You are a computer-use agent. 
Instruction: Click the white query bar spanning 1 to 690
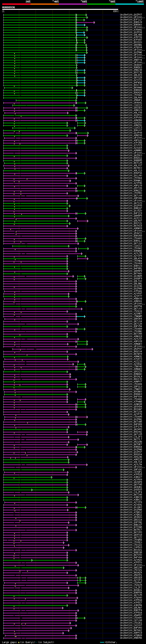[x=60, y=10]
